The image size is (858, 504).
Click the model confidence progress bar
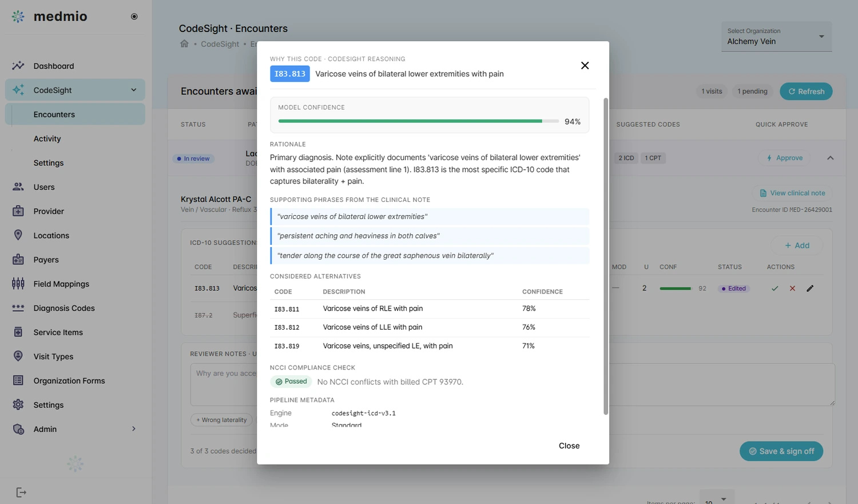(x=419, y=121)
